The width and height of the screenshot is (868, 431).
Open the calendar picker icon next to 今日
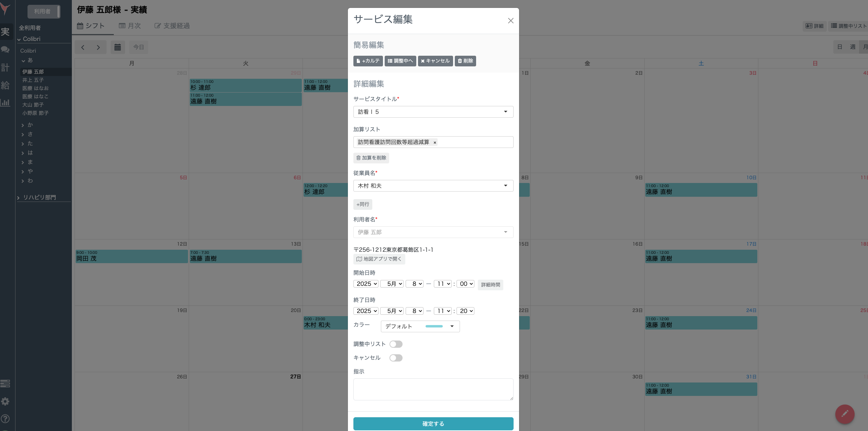pyautogui.click(x=118, y=47)
